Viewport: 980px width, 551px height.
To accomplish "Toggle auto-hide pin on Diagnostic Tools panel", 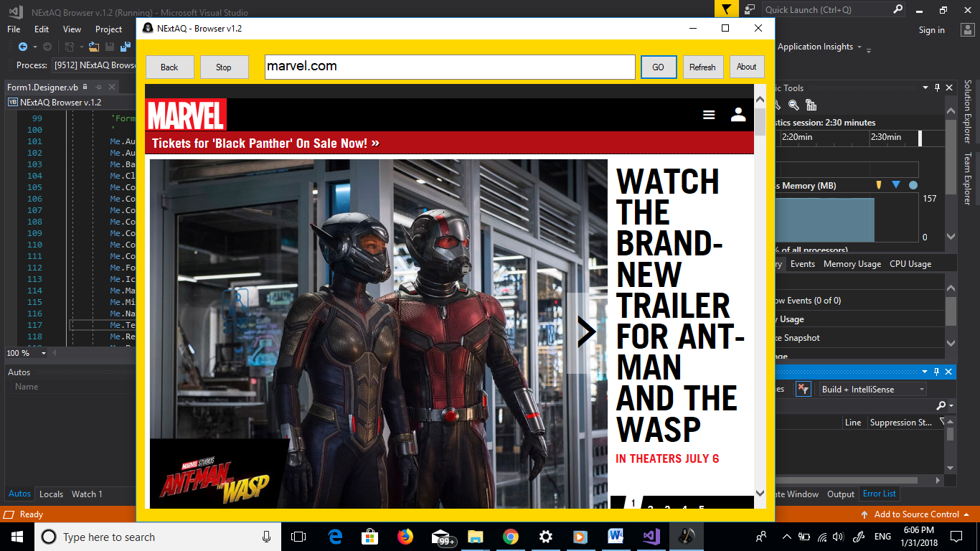I will [x=937, y=88].
